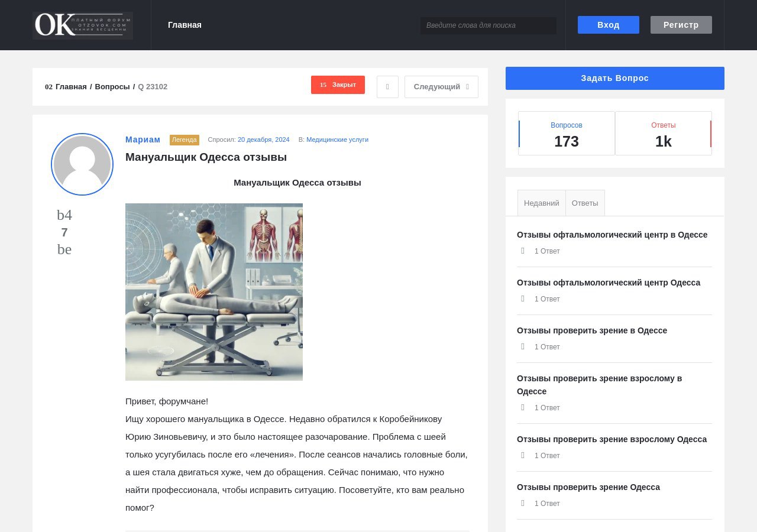Open Главная in the top navigation bar

point(185,25)
